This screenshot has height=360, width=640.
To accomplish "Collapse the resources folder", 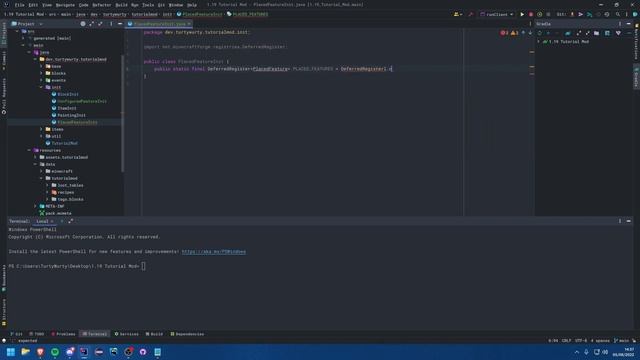I will pyautogui.click(x=29, y=150).
